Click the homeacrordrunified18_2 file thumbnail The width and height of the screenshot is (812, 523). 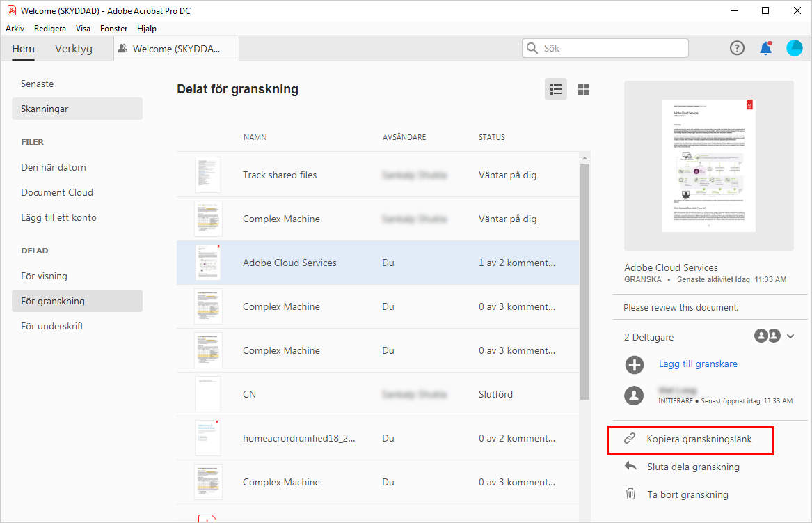207,438
